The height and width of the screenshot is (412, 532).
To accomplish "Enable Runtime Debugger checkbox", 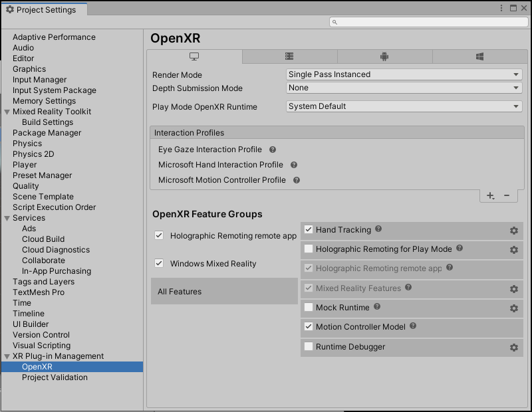I will pyautogui.click(x=309, y=347).
